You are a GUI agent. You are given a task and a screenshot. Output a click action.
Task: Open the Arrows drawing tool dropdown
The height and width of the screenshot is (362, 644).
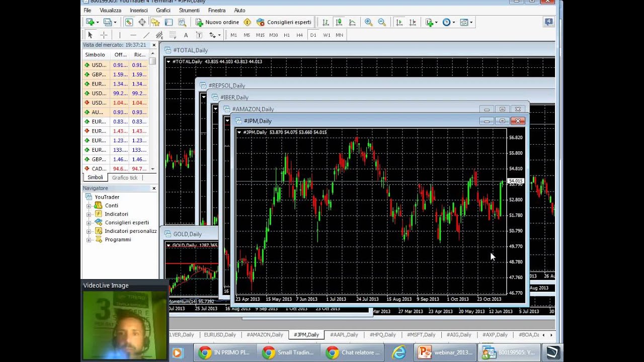tap(215, 35)
